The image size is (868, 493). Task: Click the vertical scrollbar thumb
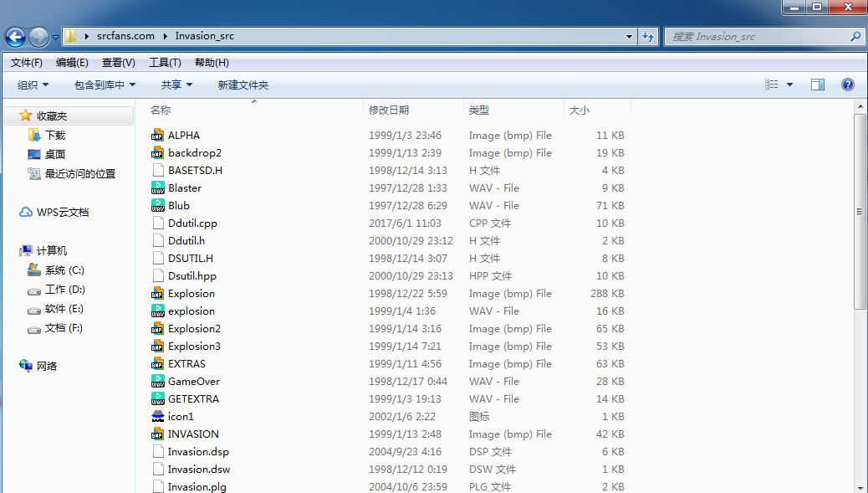point(860,212)
